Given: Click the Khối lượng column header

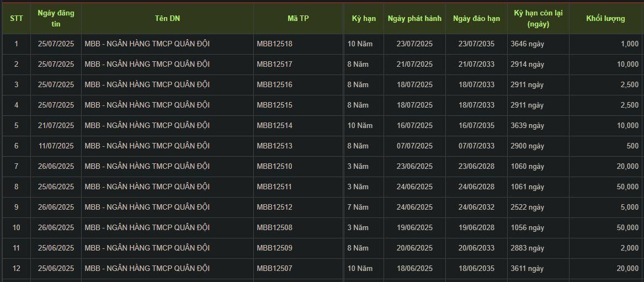Looking at the screenshot, I should tap(605, 18).
